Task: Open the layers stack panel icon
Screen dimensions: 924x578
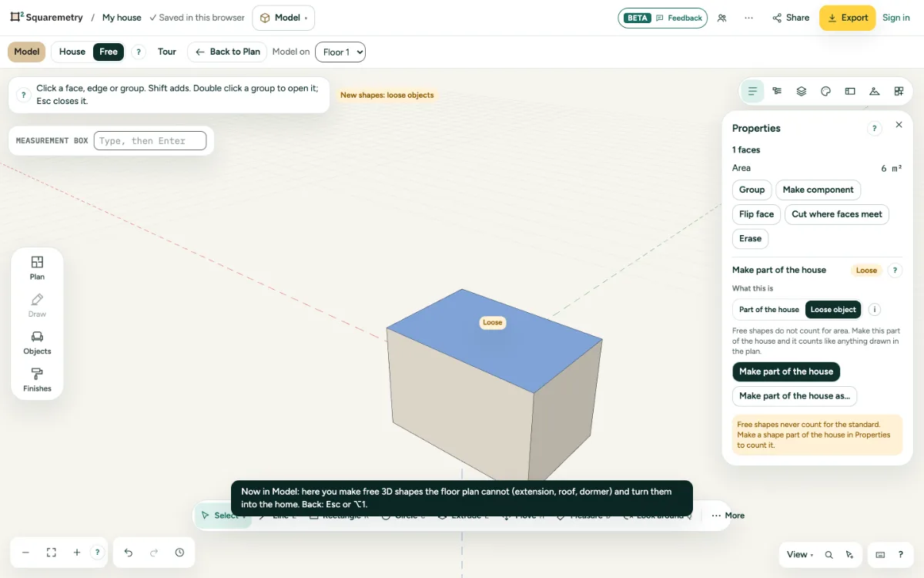Action: (x=802, y=91)
